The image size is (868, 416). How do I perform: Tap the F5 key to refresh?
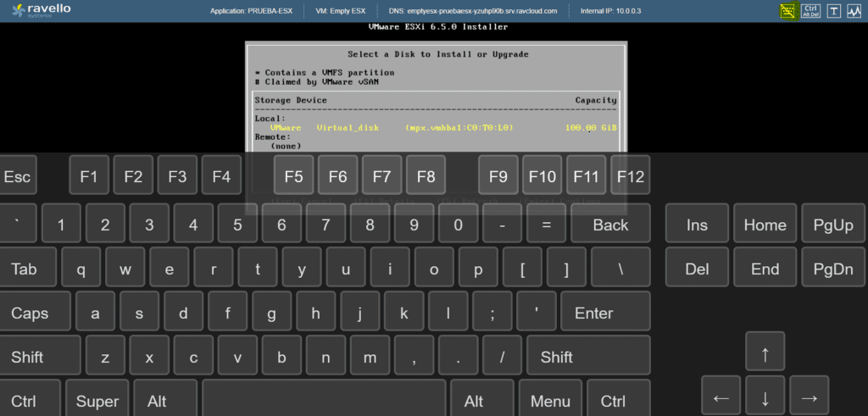coord(293,175)
